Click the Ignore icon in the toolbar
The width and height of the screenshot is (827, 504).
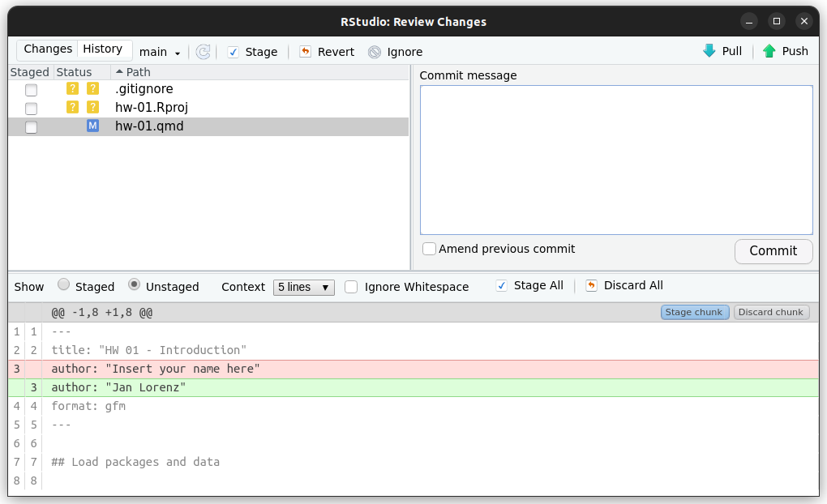tap(375, 52)
